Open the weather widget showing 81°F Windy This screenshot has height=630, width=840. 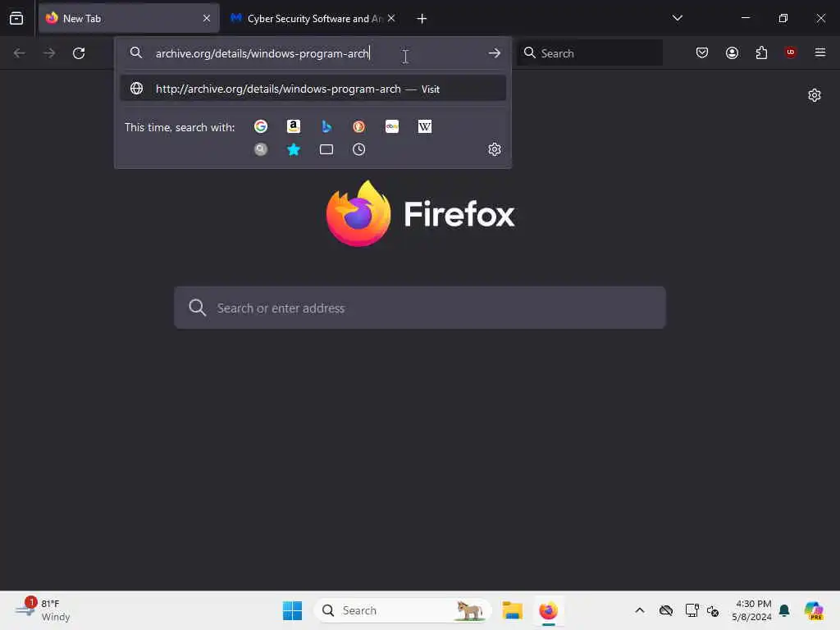click(43, 610)
